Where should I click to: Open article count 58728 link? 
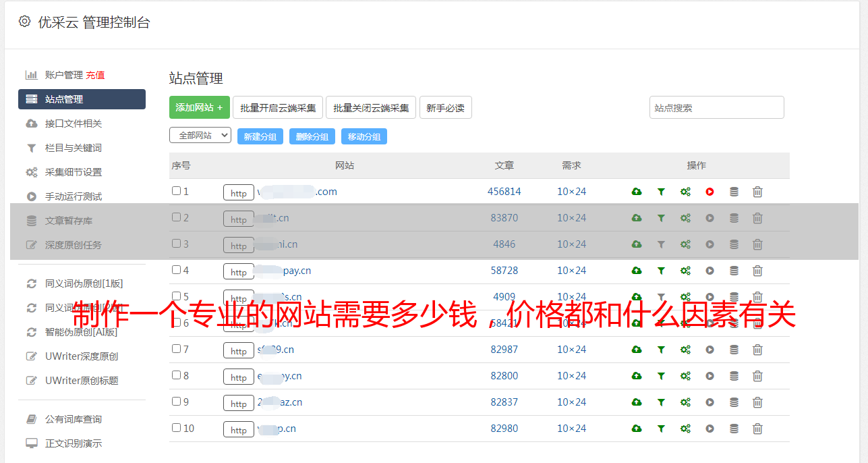coord(504,271)
